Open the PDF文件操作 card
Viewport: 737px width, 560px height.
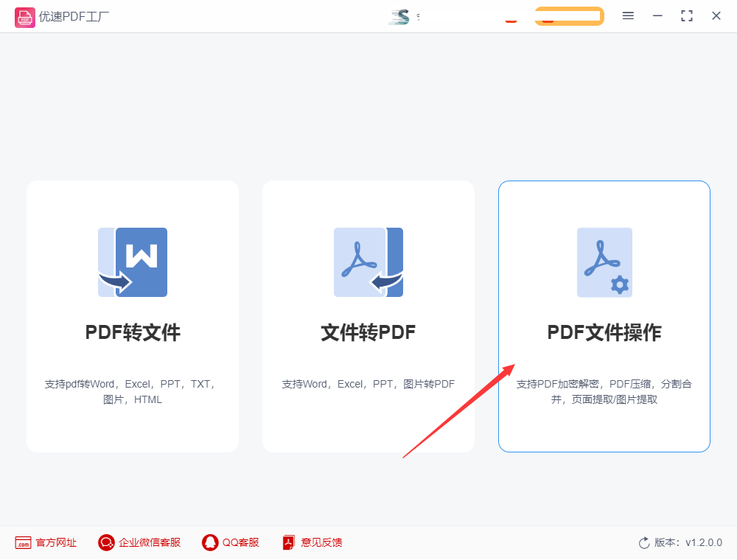click(604, 316)
